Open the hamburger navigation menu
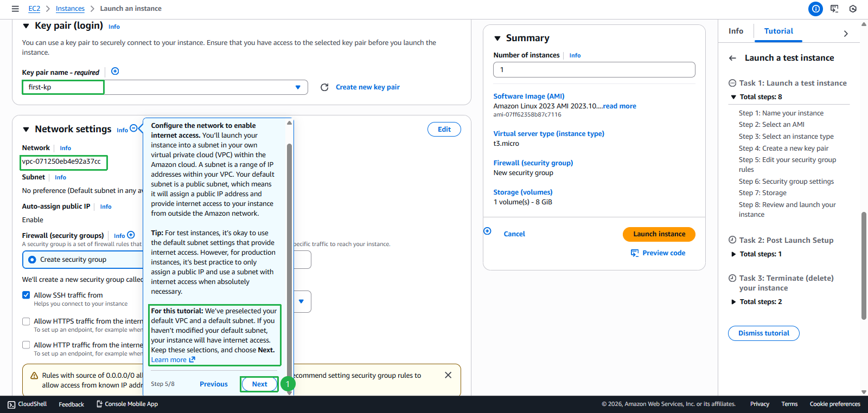Image resolution: width=868 pixels, height=413 pixels. click(15, 9)
